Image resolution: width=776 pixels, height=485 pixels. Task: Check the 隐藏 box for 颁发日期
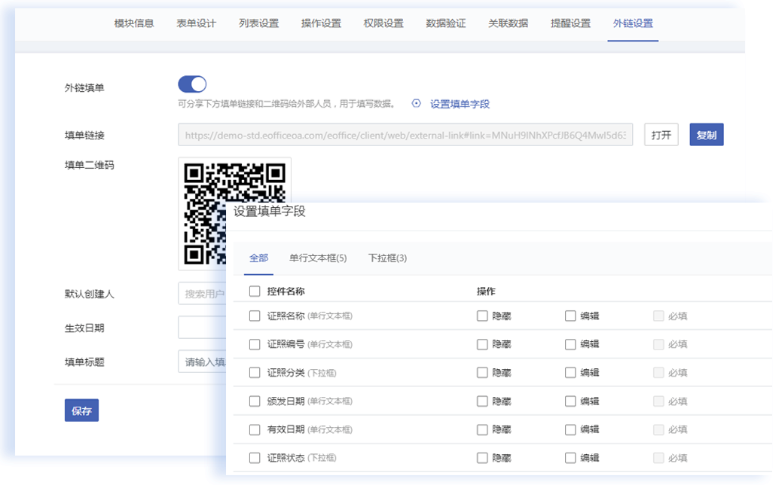pyautogui.click(x=482, y=401)
